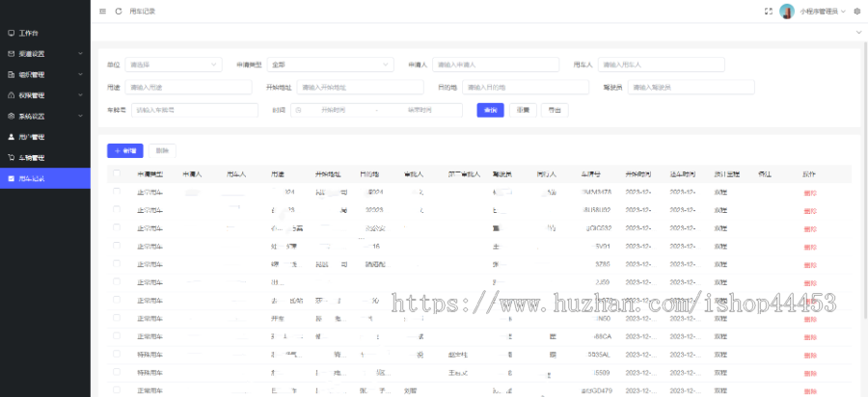Check the row with plate ending 88CA
Viewport: 868px width, 397px height.
[117, 335]
